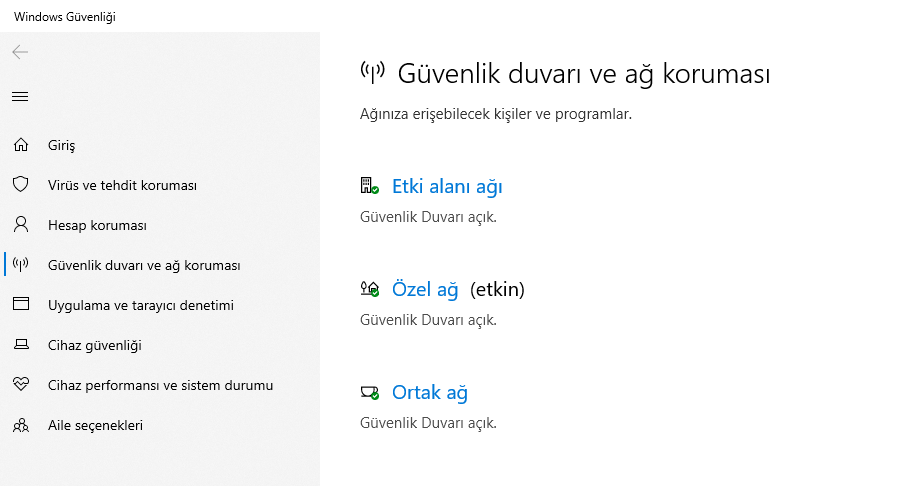Screen dimensions: 918x486
Task: Select Uygulama ve tarayıcı denetimi
Action: (140, 305)
